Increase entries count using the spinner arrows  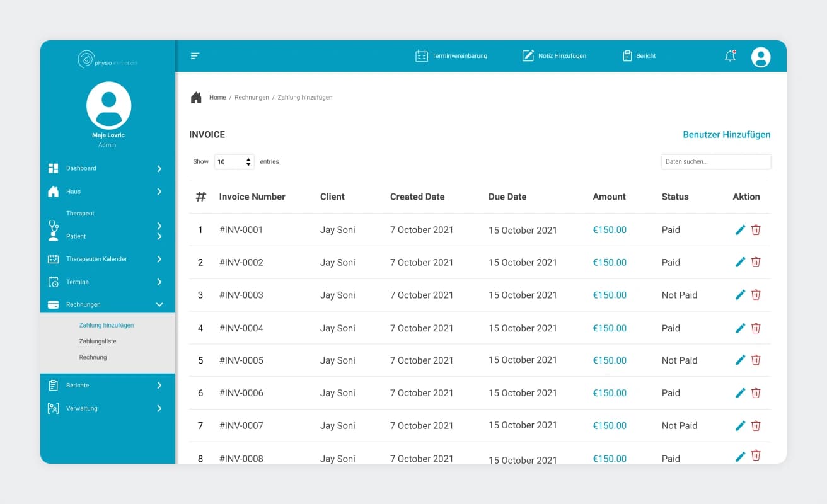248,159
